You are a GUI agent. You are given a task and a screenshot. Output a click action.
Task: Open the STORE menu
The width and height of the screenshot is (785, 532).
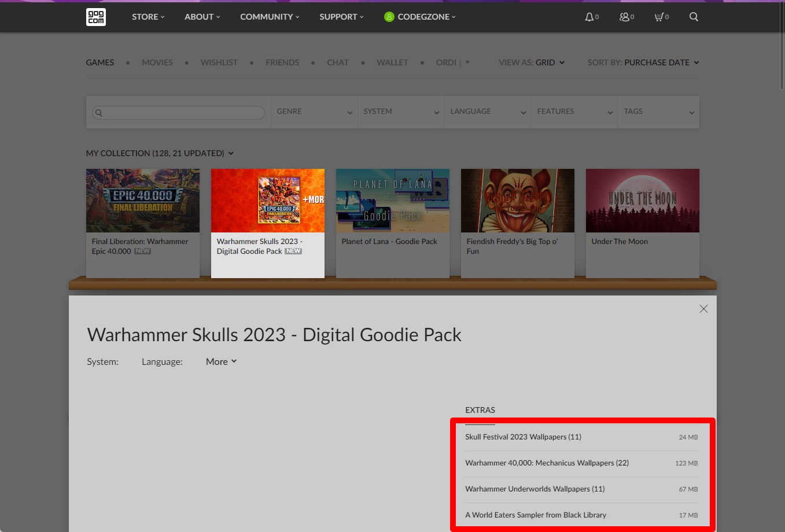pyautogui.click(x=148, y=17)
